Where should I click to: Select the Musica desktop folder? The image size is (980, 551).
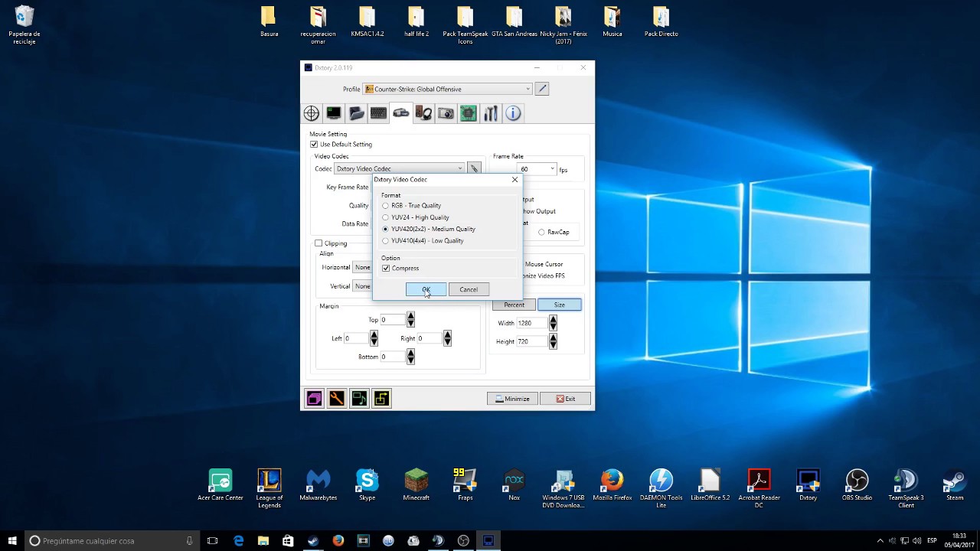(612, 22)
